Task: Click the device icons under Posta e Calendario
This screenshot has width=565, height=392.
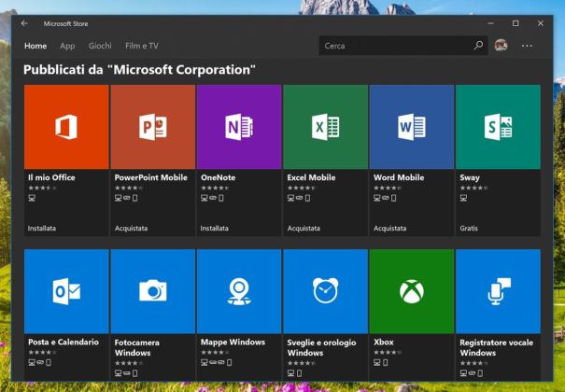Action: click(39, 362)
